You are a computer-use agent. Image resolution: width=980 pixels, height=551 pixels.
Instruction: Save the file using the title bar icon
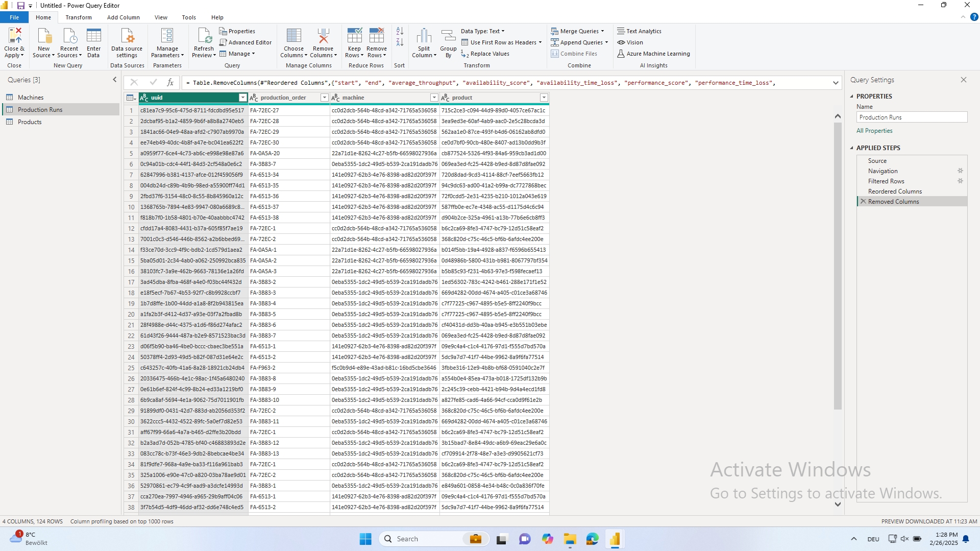[21, 6]
